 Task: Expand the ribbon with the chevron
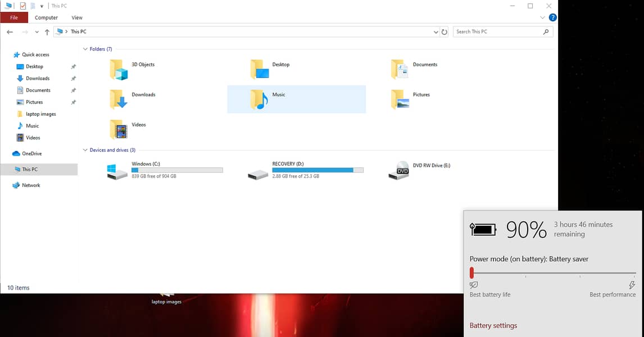[543, 18]
